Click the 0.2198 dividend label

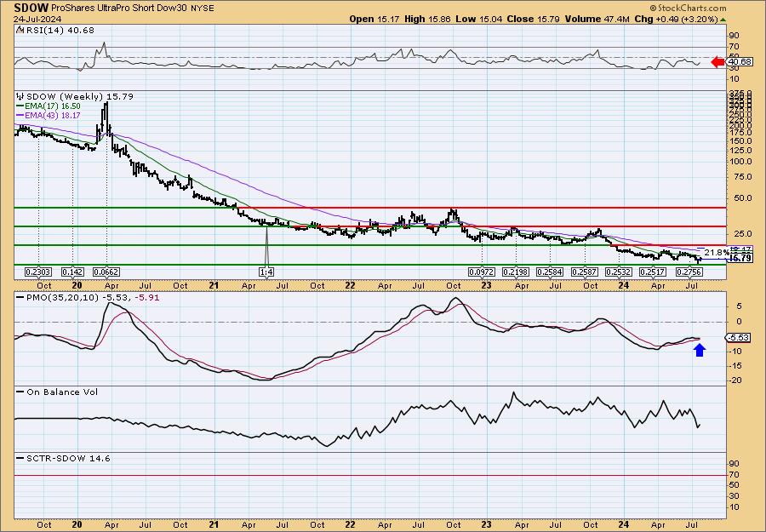click(516, 272)
